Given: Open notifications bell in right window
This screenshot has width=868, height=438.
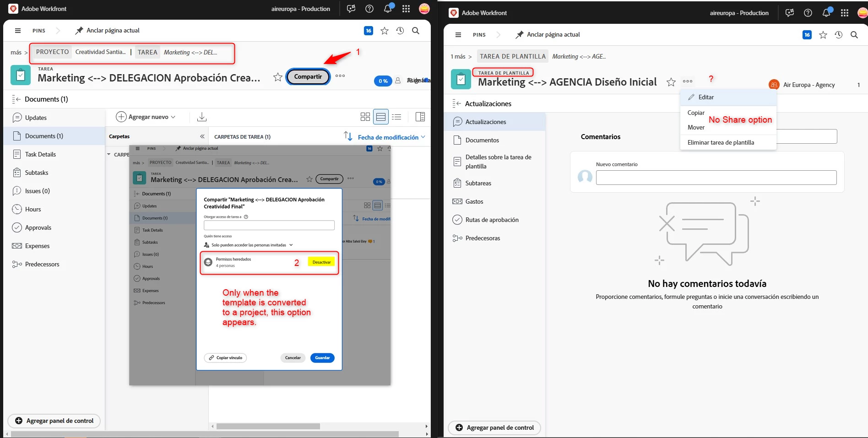Looking at the screenshot, I should click(826, 13).
